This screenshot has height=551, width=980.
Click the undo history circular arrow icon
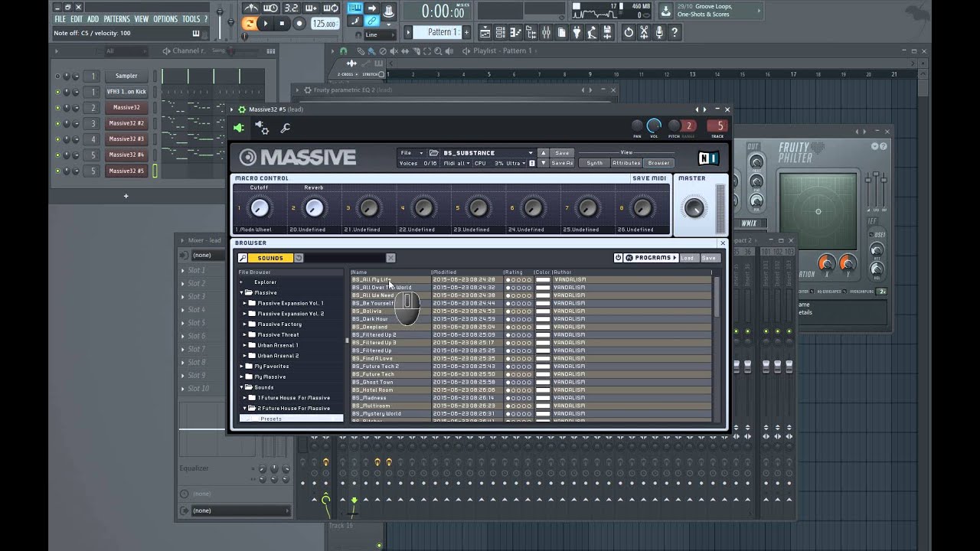[x=629, y=32]
